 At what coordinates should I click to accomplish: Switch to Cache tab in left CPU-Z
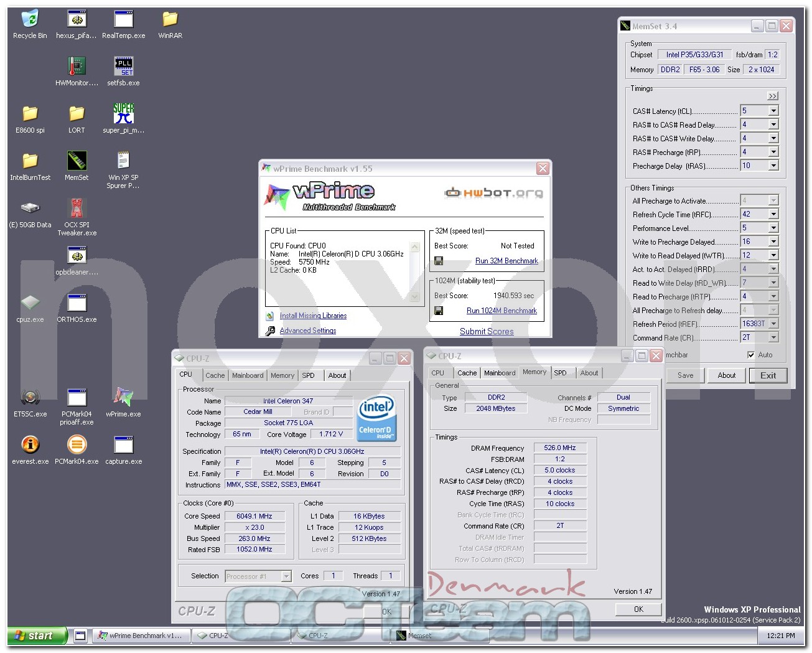pos(215,375)
